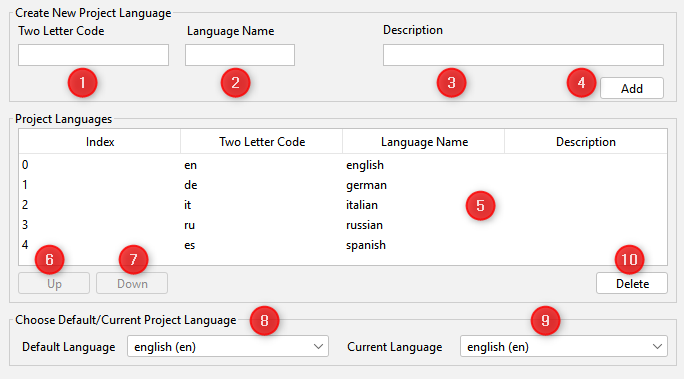Select the russian language row
The height and width of the screenshot is (379, 684).
coord(343,225)
